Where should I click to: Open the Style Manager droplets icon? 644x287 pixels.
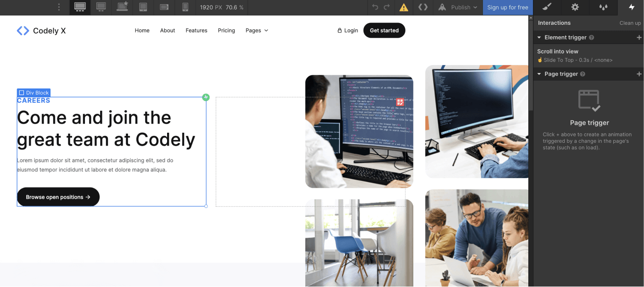[x=603, y=7]
